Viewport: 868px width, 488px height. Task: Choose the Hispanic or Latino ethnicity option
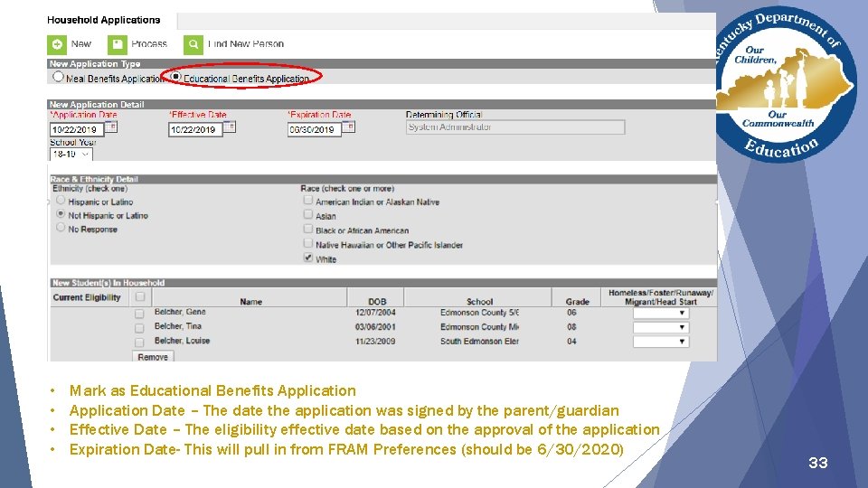[61, 201]
